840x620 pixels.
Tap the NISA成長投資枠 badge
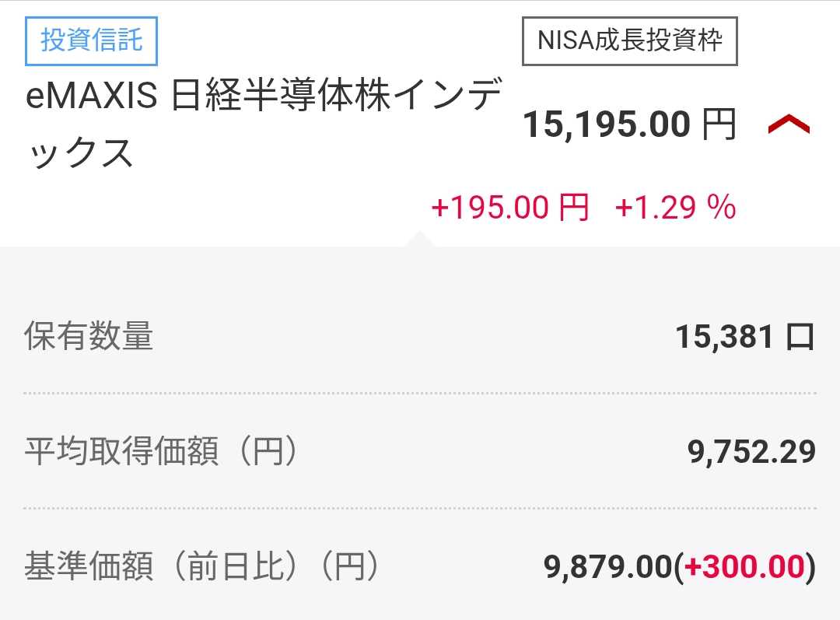pos(629,40)
